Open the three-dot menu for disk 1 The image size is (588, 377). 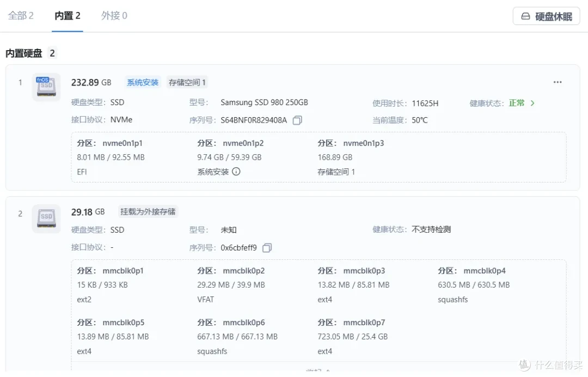(558, 82)
